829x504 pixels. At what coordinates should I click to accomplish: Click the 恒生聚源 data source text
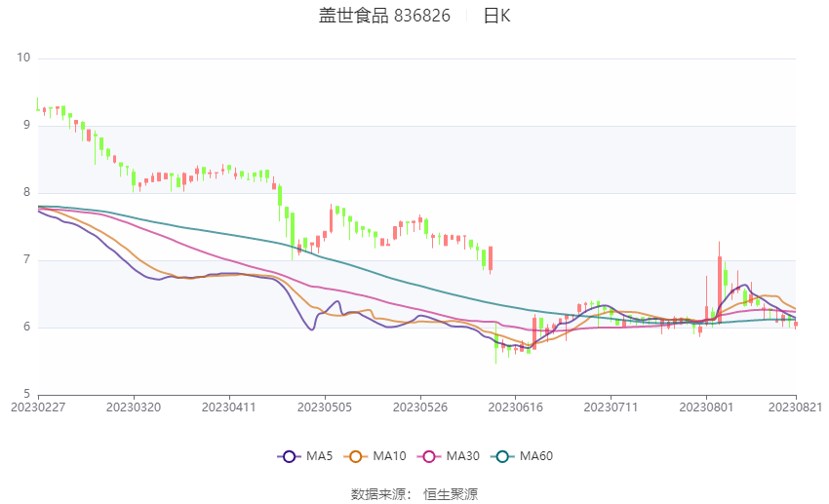451,494
